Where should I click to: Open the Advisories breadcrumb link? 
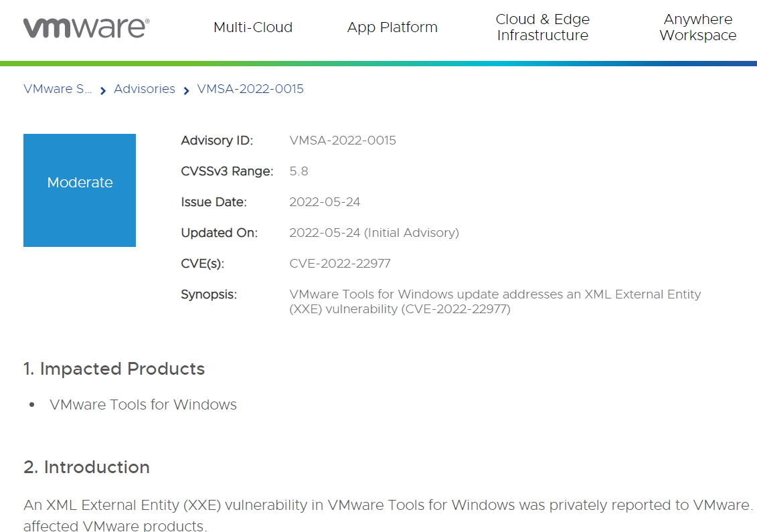(145, 89)
